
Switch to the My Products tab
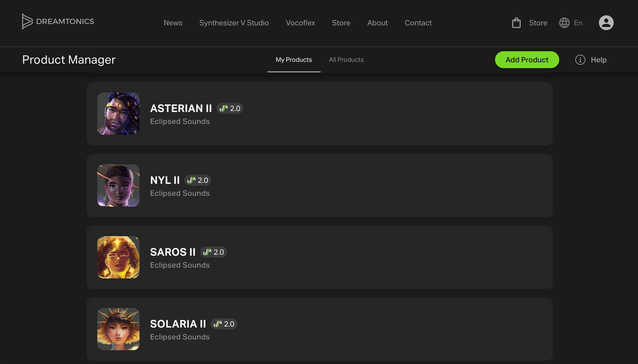pyautogui.click(x=294, y=60)
